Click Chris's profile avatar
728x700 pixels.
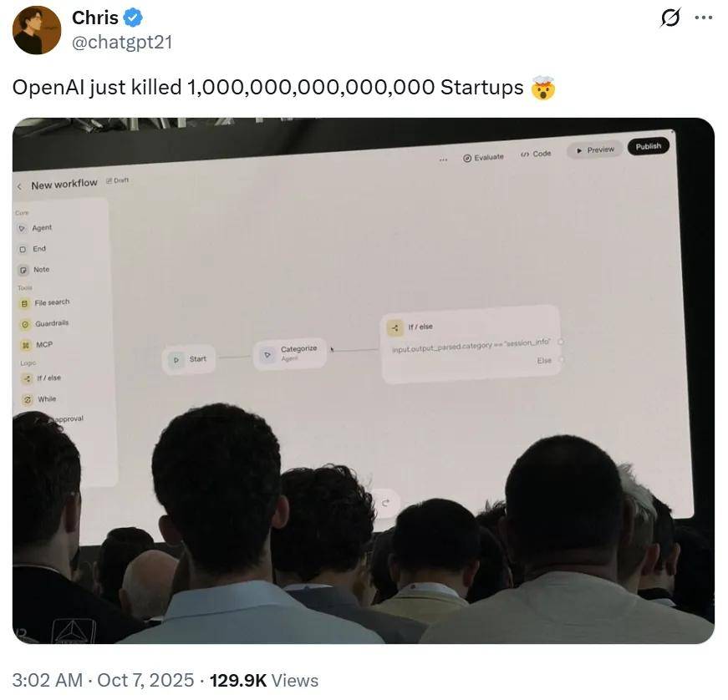[x=37, y=30]
